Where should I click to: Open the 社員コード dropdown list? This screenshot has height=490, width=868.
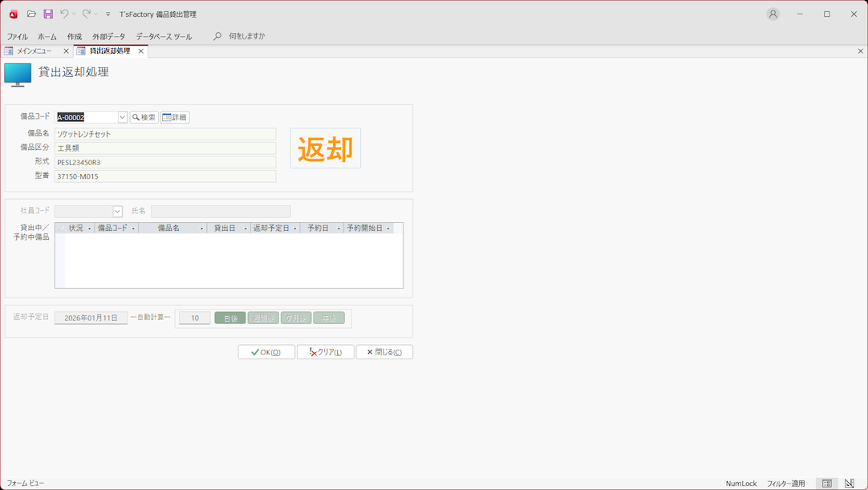coord(117,212)
